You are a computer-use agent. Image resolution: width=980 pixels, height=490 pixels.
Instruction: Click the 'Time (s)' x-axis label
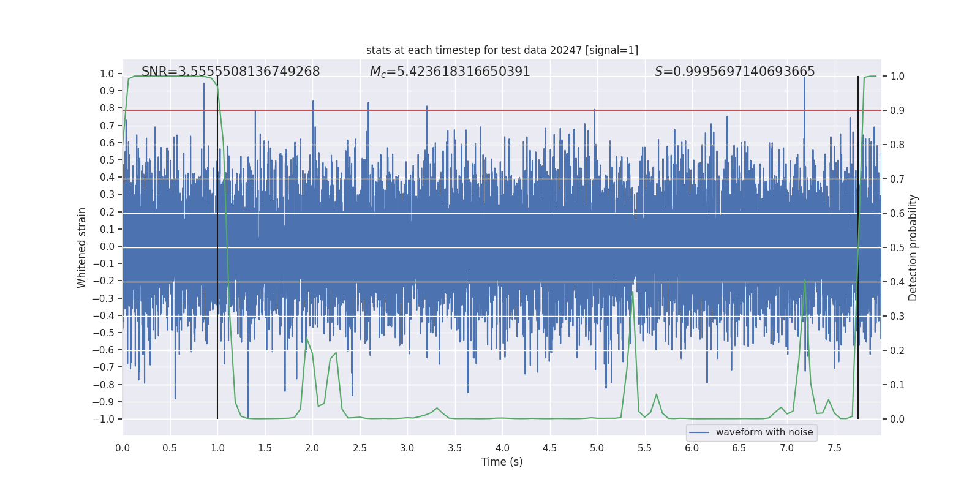coord(502,462)
